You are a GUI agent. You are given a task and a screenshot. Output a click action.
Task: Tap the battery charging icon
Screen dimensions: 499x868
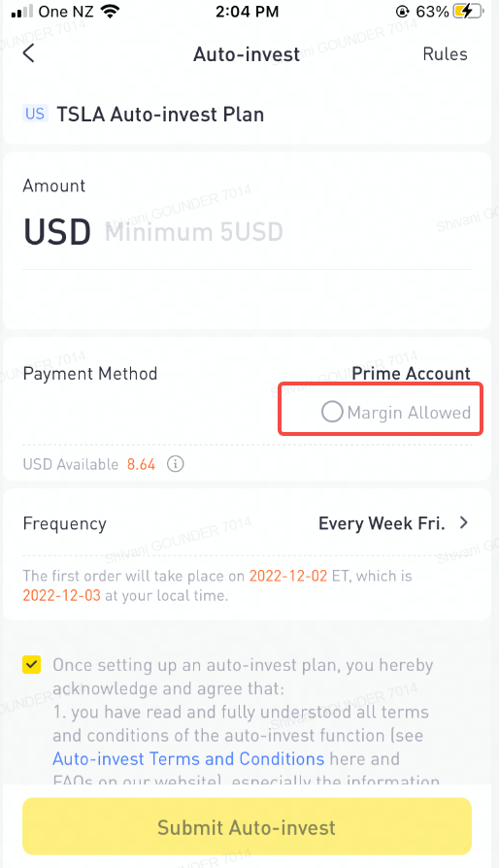click(x=467, y=12)
